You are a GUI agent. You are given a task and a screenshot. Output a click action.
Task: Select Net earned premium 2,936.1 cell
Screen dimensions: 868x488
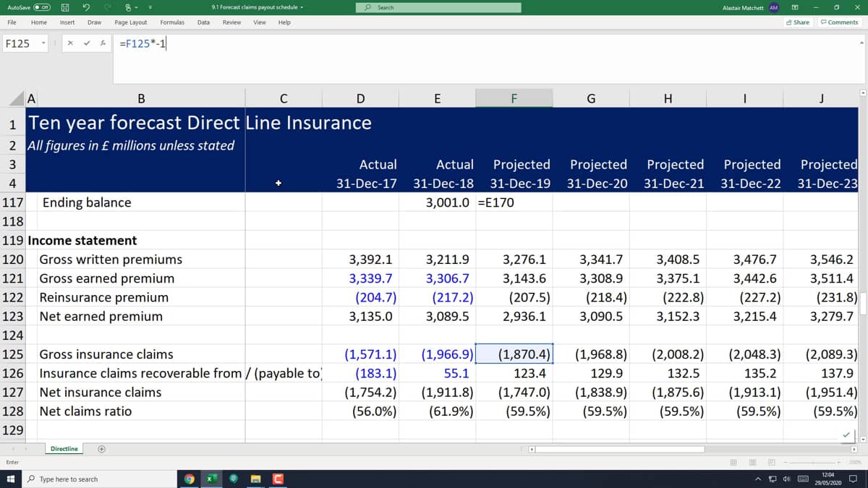point(514,316)
